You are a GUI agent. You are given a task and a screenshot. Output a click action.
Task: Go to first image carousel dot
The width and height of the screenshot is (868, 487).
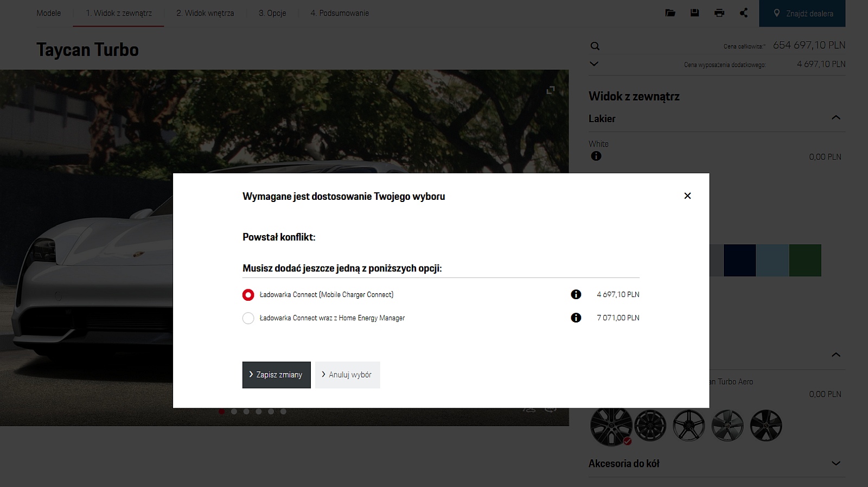221,412
